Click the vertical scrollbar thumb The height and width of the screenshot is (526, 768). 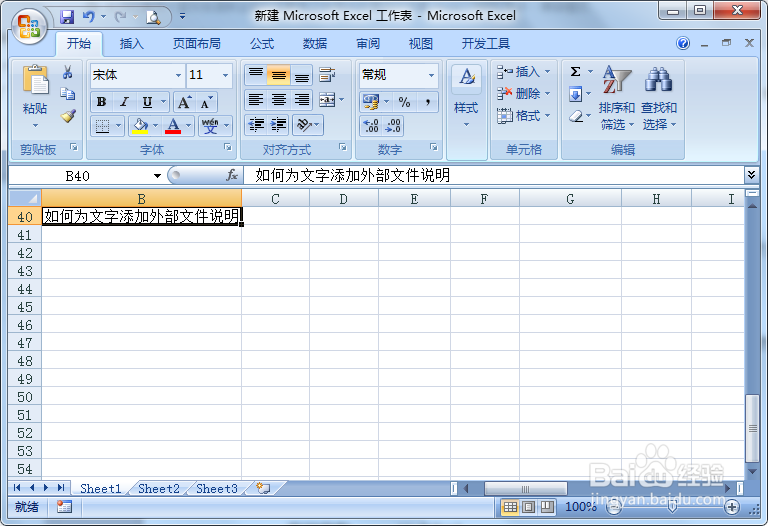(752, 428)
